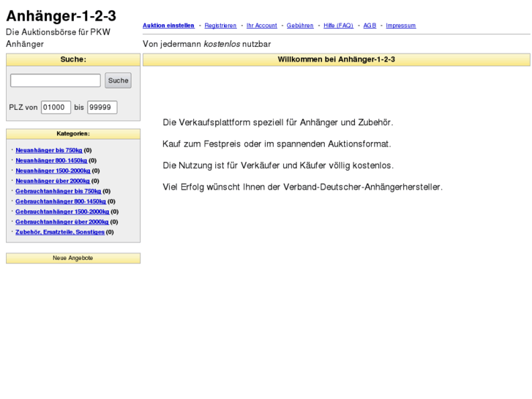The image size is (532, 399).
Task: Click the line starting 'Die Verkaufsplattform speziell'
Action: (278, 122)
